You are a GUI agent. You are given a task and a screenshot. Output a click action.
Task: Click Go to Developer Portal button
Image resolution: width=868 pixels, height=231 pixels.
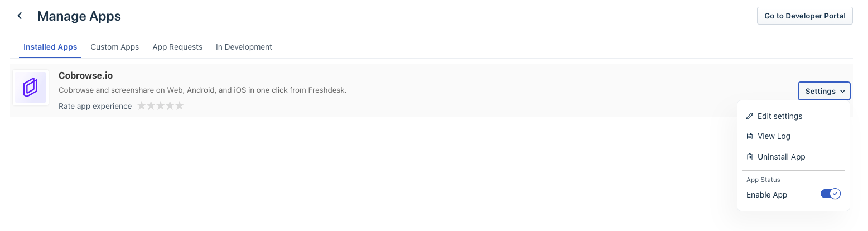click(804, 16)
